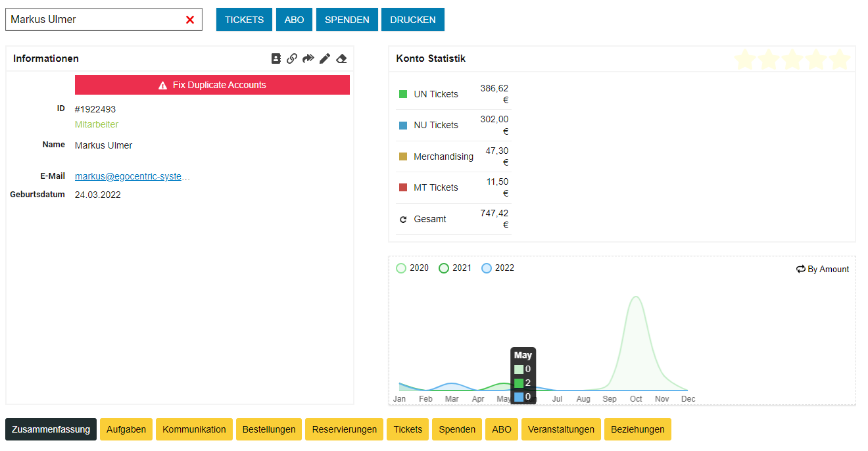Click the SPENDEN button at top
Viewport: 868px width, 451px height.
(x=347, y=20)
